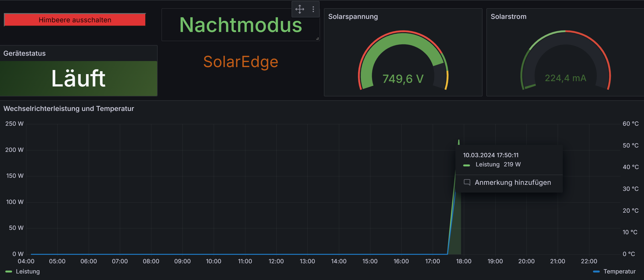Click the blue Temperatur legend color marker
Screen dimensions: 644x280
click(596, 272)
